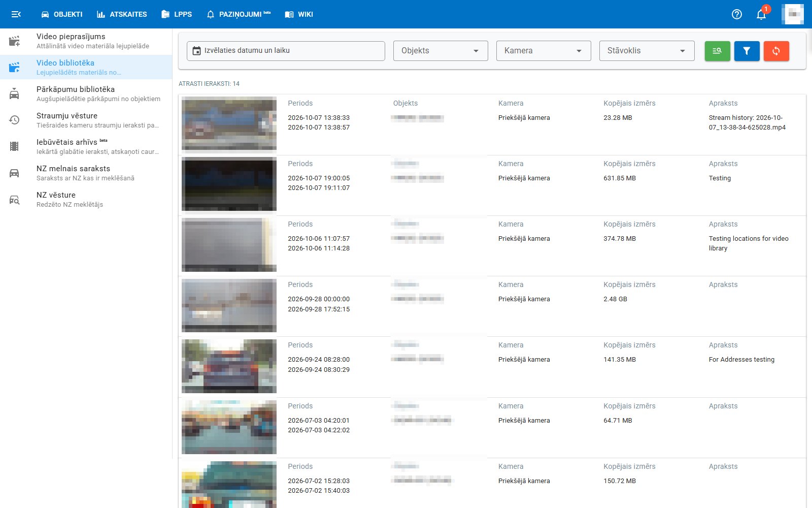Expand the Objekts dropdown
Viewport: 812px width, 508px height.
[x=441, y=51]
